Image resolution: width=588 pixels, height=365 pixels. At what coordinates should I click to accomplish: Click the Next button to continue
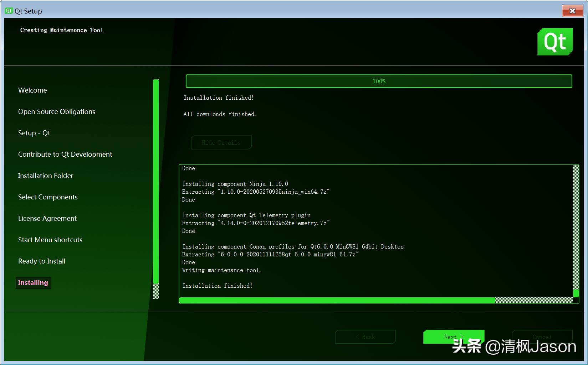point(453,337)
